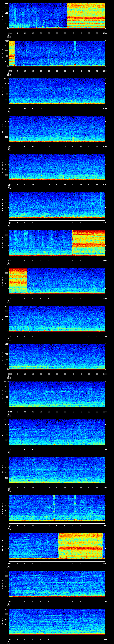
Task: Click the 22:00 end time label
Action: [x=105, y=298]
